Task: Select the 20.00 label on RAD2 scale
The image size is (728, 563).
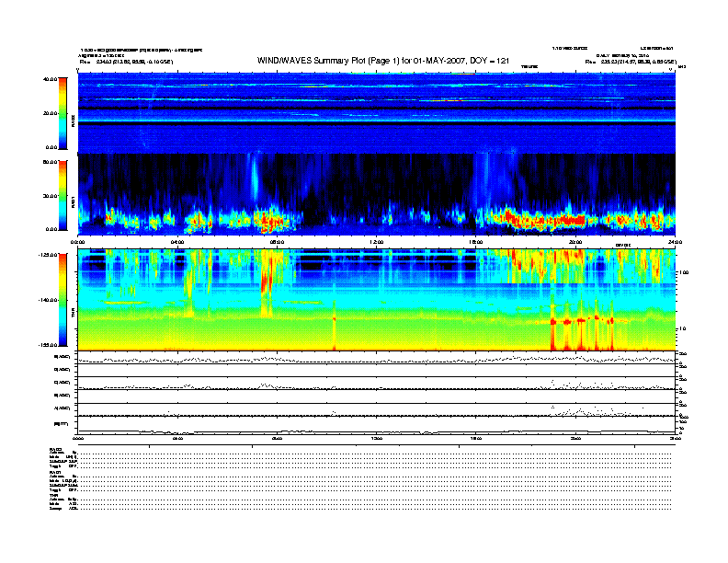Action: [x=50, y=113]
